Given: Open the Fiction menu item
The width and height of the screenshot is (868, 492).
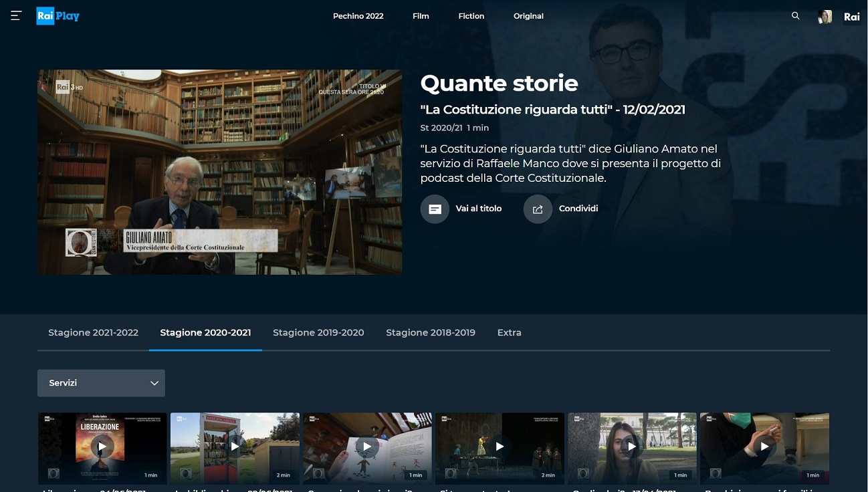Looking at the screenshot, I should click(x=471, y=16).
